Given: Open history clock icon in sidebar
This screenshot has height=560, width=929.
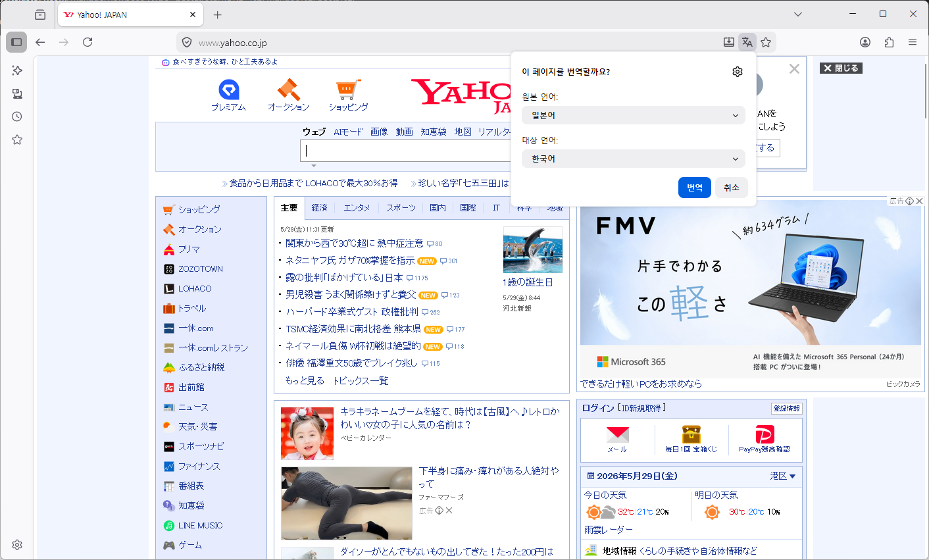Looking at the screenshot, I should (17, 116).
